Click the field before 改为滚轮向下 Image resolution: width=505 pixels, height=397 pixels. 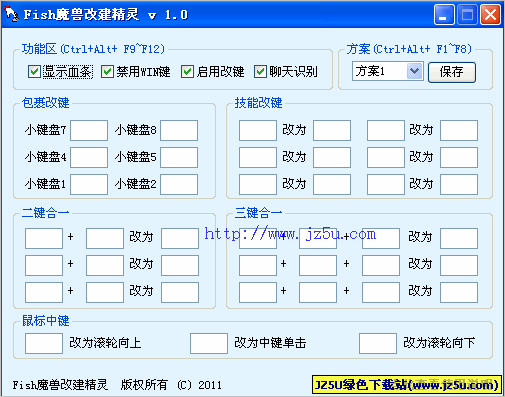(378, 343)
